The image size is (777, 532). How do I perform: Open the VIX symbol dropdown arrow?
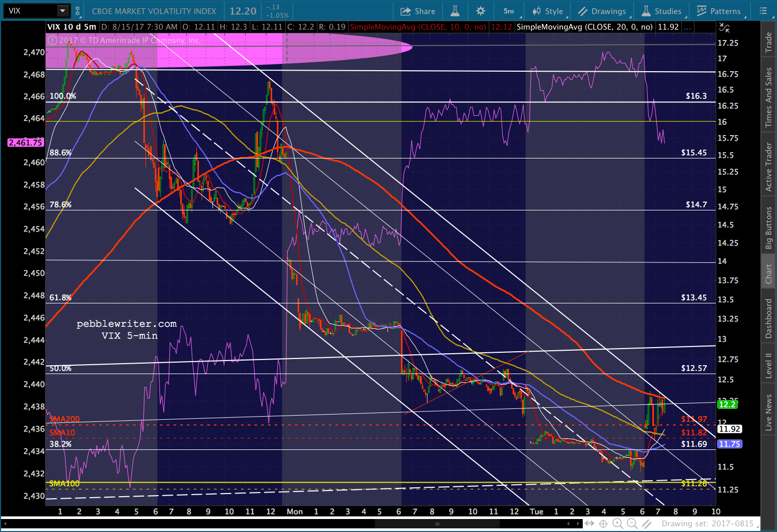point(62,11)
